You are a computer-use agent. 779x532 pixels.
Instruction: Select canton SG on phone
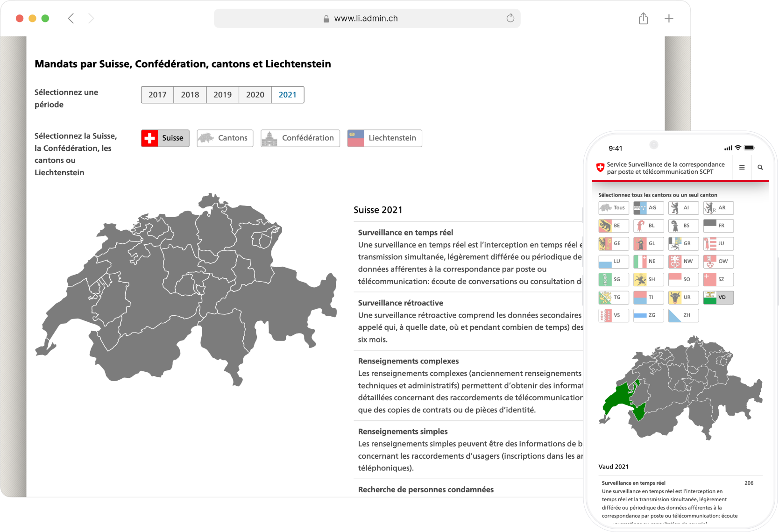tap(614, 279)
